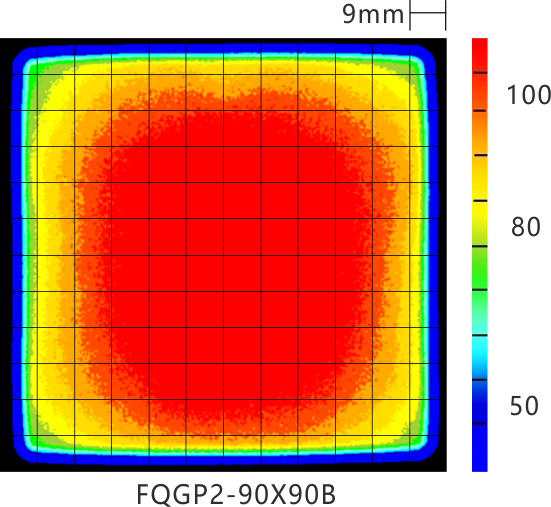Click the black margin left of the heatmap
The height and width of the screenshot is (507, 551).
point(6,255)
